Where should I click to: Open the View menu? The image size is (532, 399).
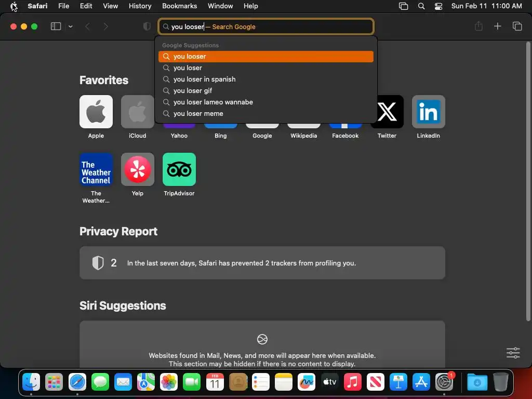110,6
